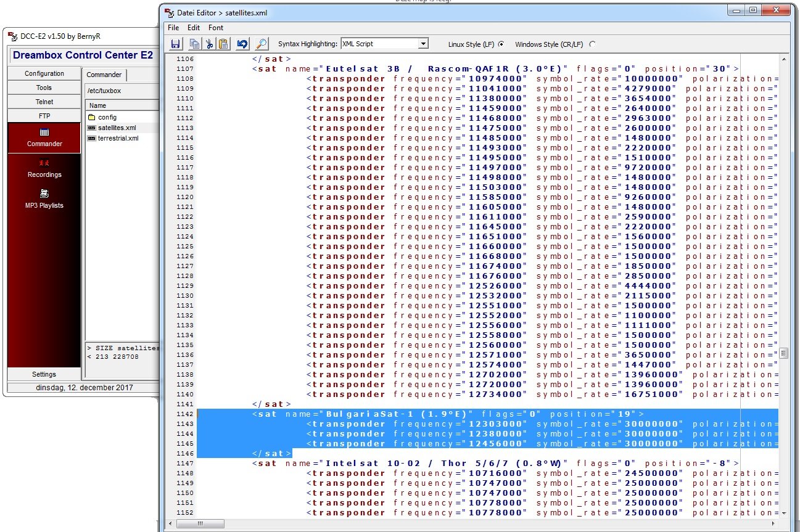Open the MP3 Playlists section in the sidebar

(x=44, y=198)
